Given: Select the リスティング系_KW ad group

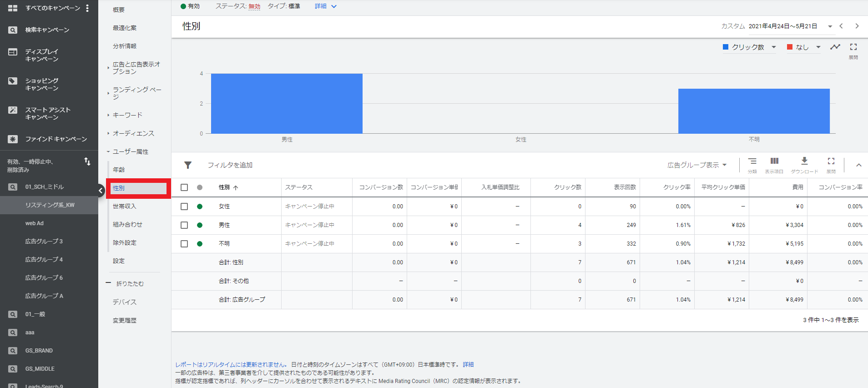Looking at the screenshot, I should [49, 205].
